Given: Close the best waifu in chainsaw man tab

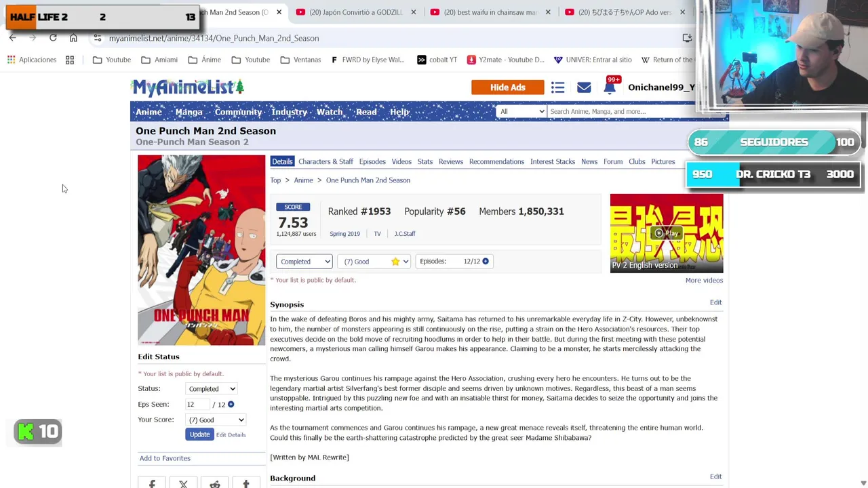Looking at the screenshot, I should click(548, 12).
